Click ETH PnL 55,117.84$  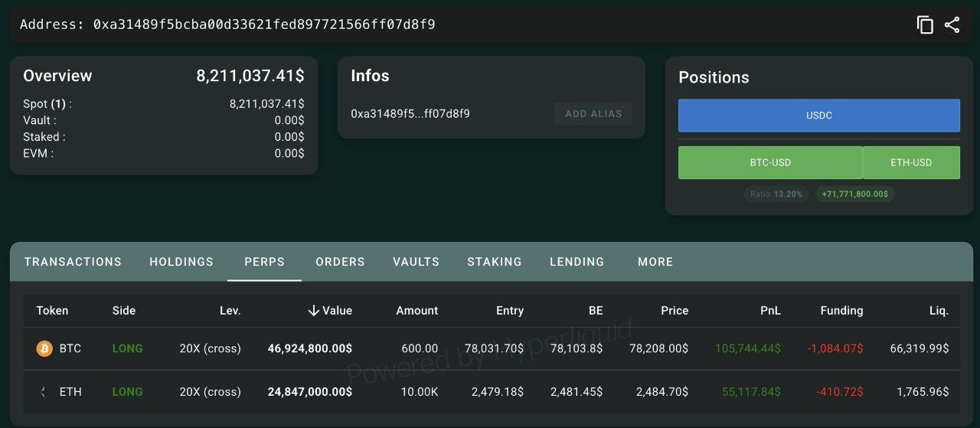pyautogui.click(x=752, y=391)
